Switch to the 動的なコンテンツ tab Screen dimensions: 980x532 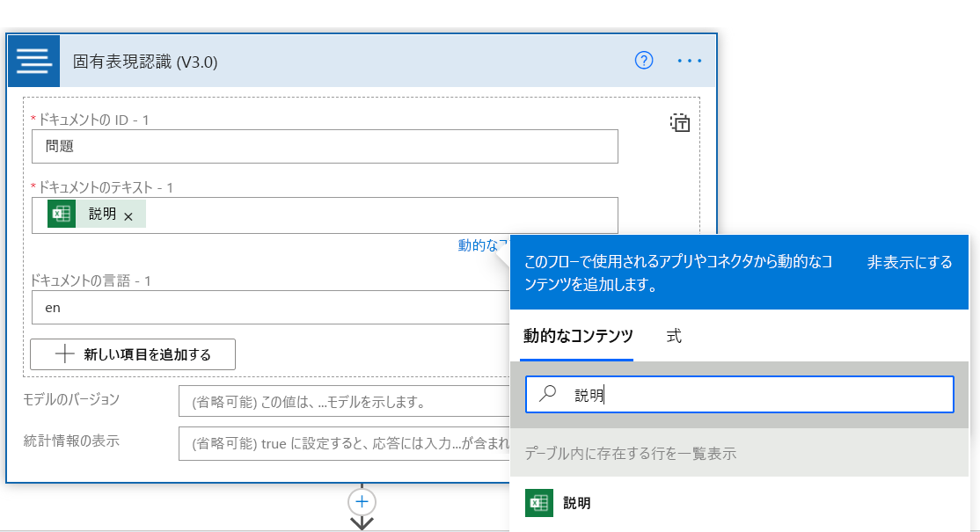pos(578,336)
